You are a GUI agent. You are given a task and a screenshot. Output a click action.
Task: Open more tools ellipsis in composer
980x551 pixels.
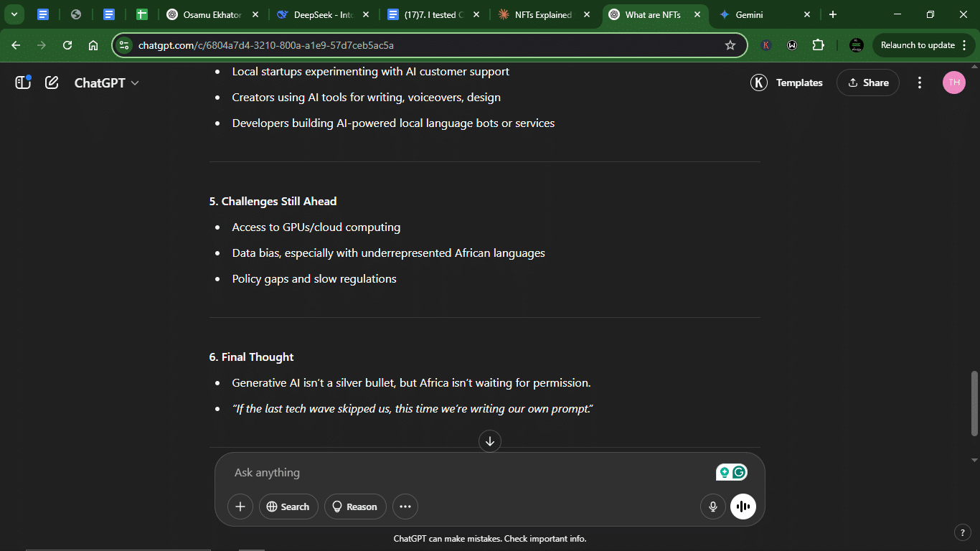pos(405,507)
